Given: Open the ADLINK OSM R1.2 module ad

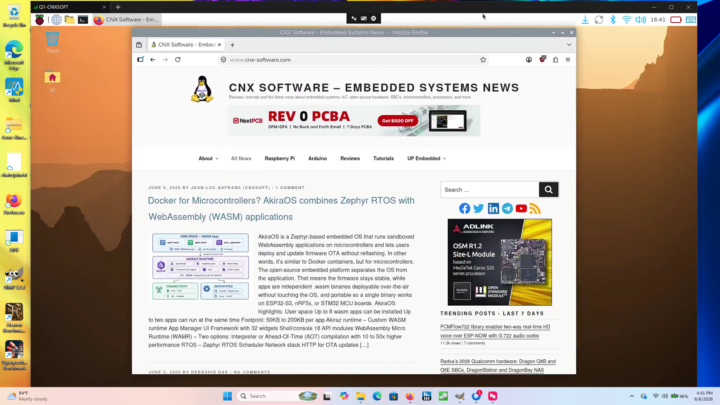Looking at the screenshot, I should click(500, 262).
